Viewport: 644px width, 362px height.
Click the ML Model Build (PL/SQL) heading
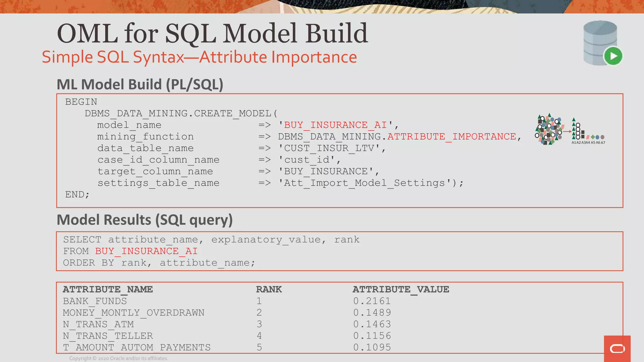click(x=140, y=85)
